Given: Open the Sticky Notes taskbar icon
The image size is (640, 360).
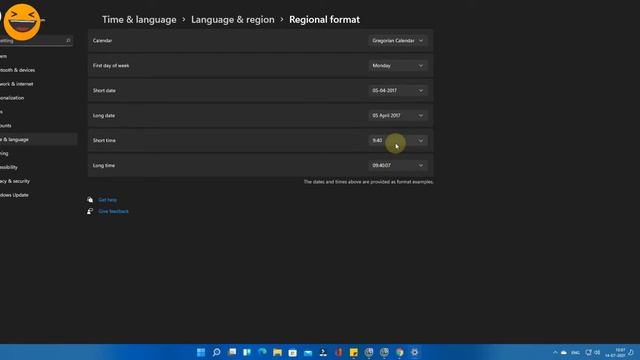Looking at the screenshot, I should tap(353, 352).
